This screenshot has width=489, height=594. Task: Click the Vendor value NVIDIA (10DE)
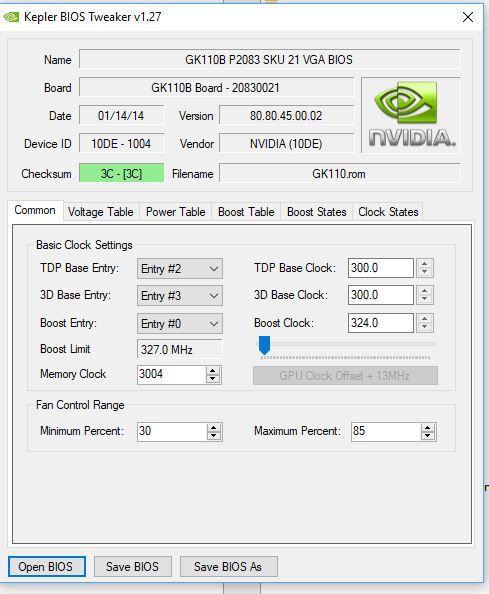[x=286, y=144]
